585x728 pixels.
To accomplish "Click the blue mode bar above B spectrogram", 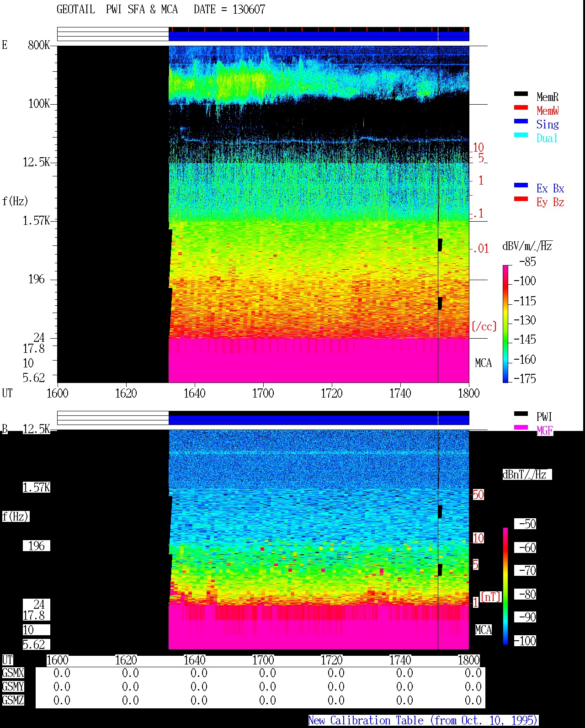I will click(319, 420).
